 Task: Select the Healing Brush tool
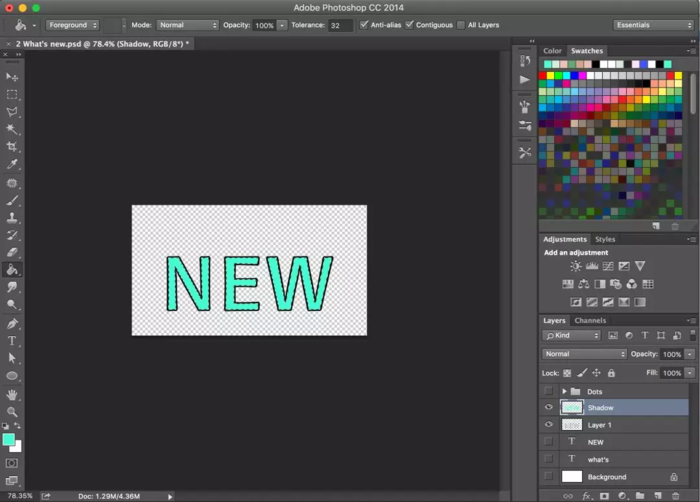[12, 183]
